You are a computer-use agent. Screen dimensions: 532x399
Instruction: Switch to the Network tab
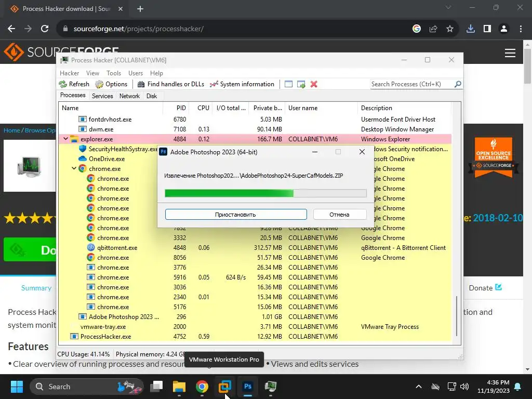129,96
